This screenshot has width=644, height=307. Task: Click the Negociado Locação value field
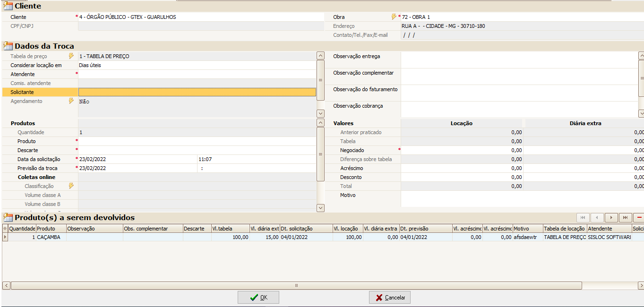[x=462, y=150]
